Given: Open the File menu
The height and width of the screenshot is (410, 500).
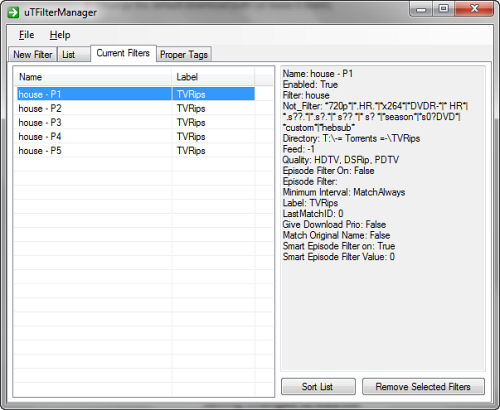Looking at the screenshot, I should click(26, 35).
